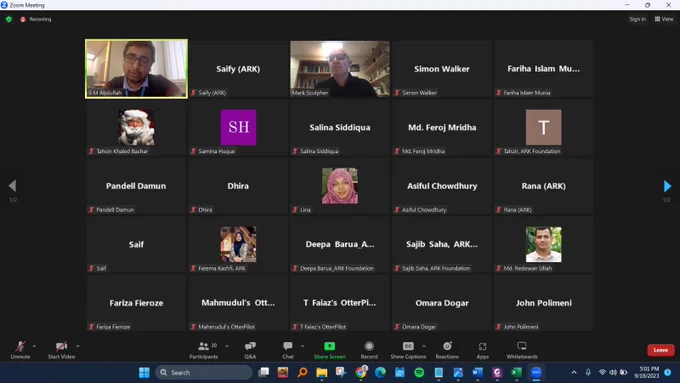680x383 pixels.
Task: Click the taskbar Search box
Action: point(204,373)
